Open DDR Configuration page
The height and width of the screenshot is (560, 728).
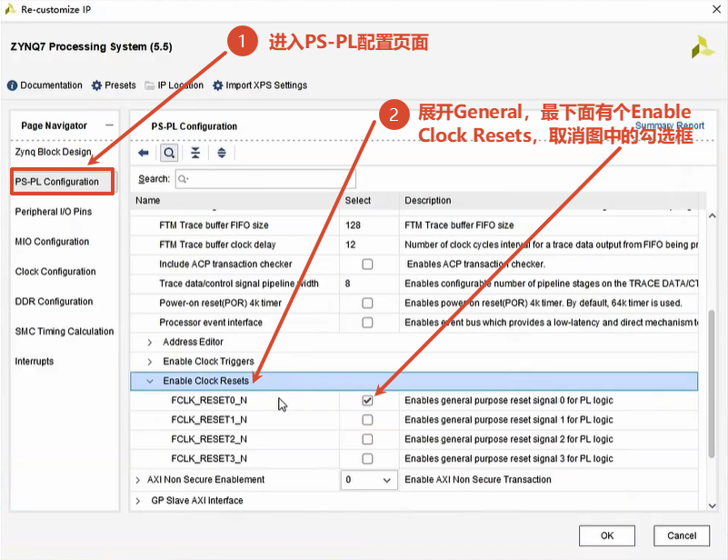54,301
